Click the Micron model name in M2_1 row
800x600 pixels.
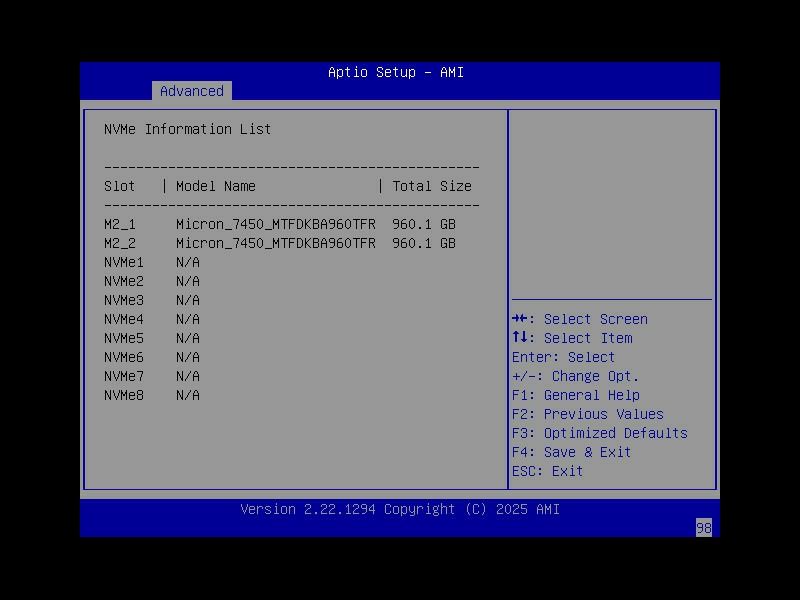(x=276, y=224)
